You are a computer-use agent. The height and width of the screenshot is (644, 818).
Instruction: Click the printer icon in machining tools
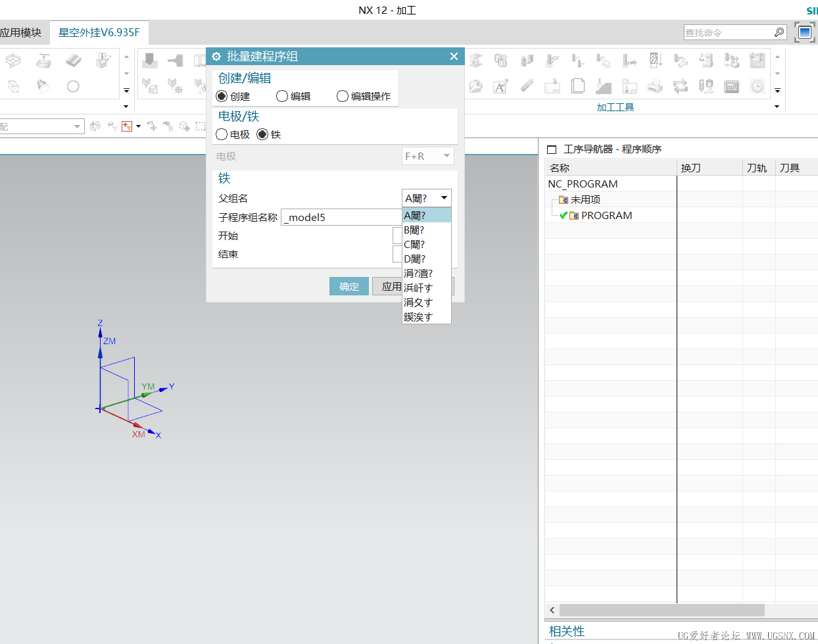pos(655,86)
